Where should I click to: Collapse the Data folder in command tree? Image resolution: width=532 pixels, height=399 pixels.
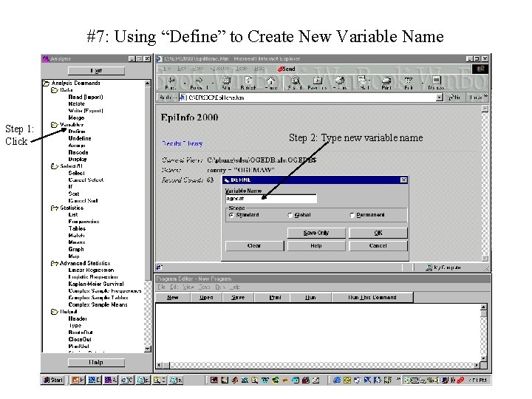click(54, 90)
